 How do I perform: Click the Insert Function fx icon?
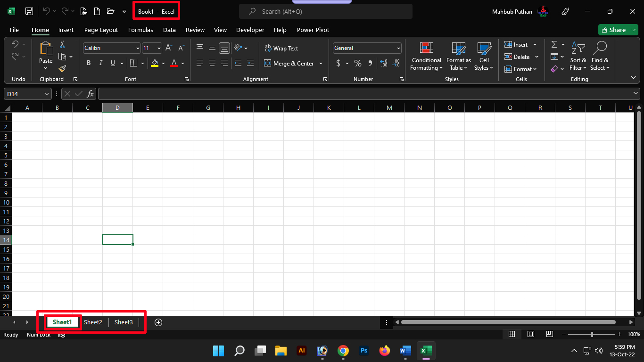tap(91, 94)
